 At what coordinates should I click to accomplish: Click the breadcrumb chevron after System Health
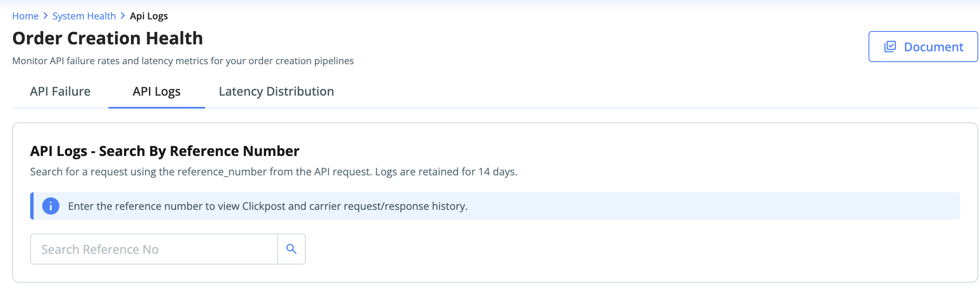click(123, 16)
